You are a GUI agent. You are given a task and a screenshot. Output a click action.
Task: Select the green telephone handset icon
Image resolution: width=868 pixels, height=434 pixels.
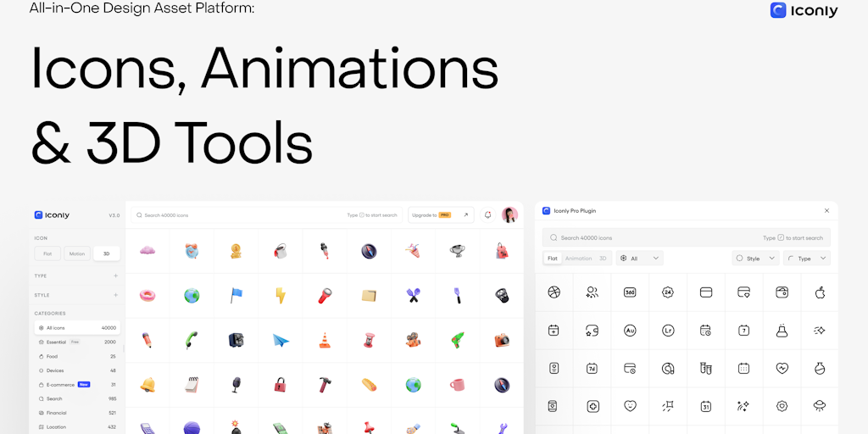tap(192, 340)
